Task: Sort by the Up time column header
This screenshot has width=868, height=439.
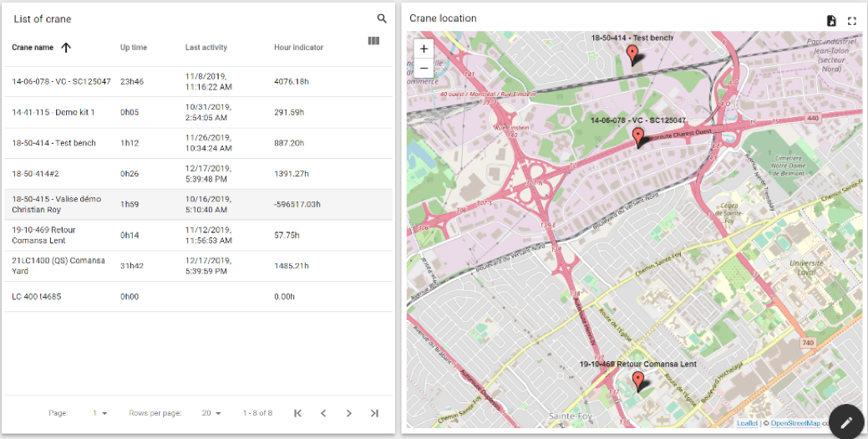Action: (x=134, y=48)
